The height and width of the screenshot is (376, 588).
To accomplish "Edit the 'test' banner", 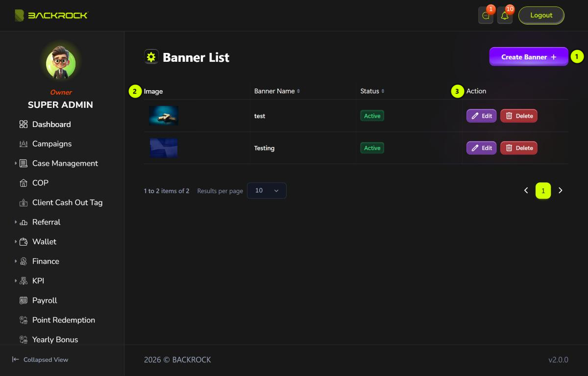I will coord(481,116).
